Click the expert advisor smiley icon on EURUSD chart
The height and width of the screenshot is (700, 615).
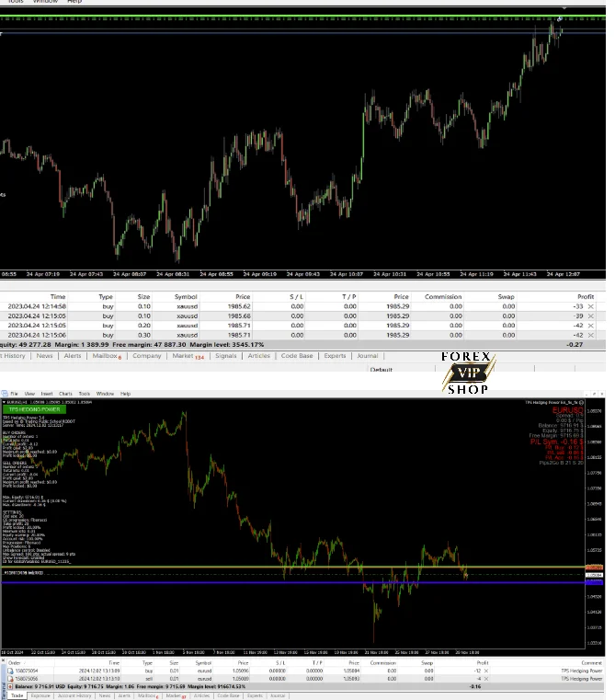[581, 403]
